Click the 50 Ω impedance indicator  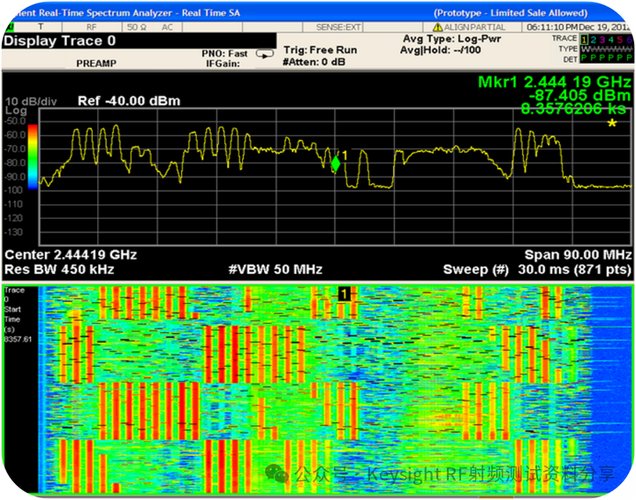(x=136, y=27)
